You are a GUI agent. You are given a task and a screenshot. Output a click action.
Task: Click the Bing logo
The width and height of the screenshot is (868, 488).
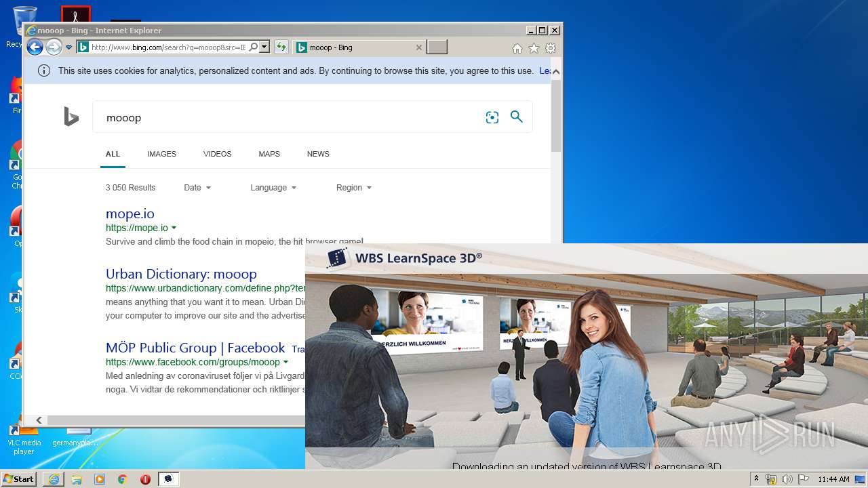(71, 117)
